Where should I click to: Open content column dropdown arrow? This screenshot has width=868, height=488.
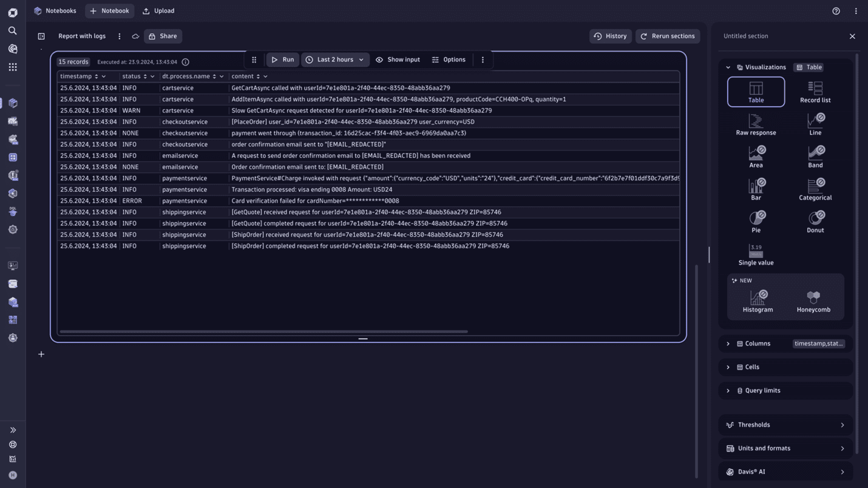coord(265,76)
